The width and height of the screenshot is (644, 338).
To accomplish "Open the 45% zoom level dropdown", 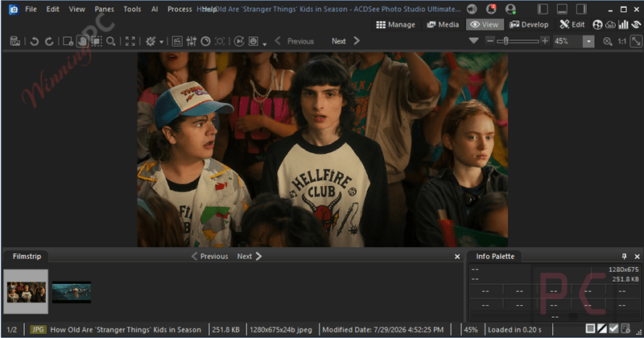I will click(x=588, y=41).
